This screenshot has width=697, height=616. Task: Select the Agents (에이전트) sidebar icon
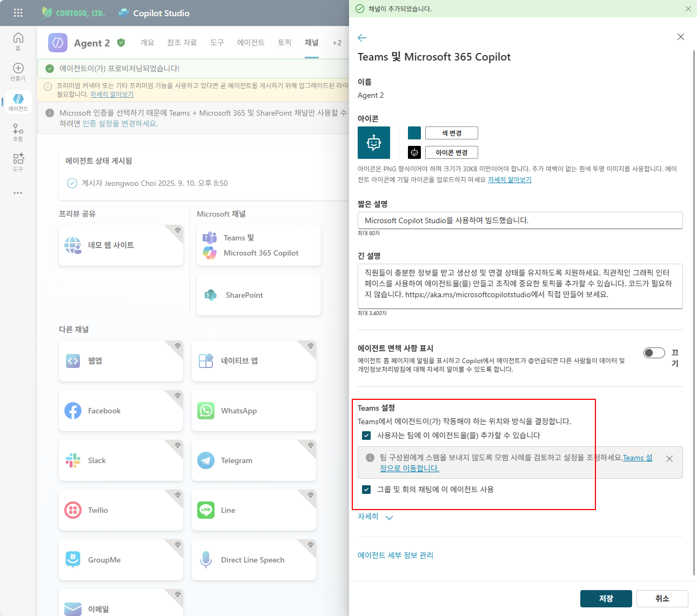pos(18,102)
